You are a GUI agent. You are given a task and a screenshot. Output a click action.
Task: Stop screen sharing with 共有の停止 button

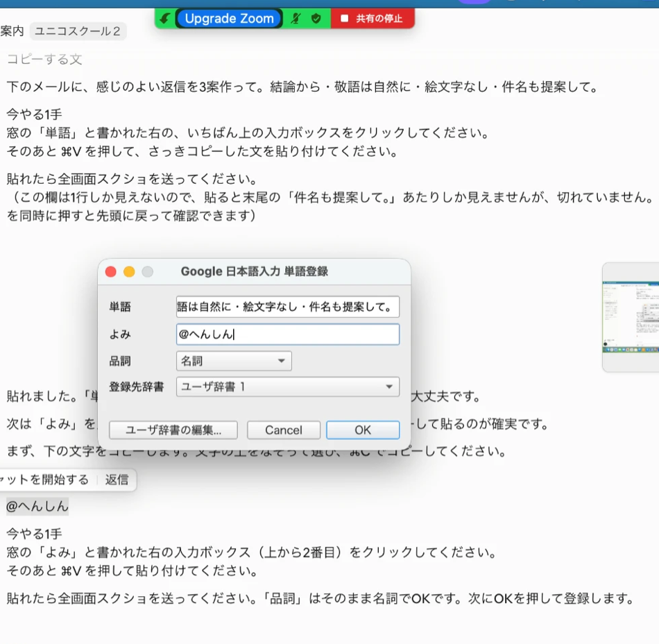point(373,19)
